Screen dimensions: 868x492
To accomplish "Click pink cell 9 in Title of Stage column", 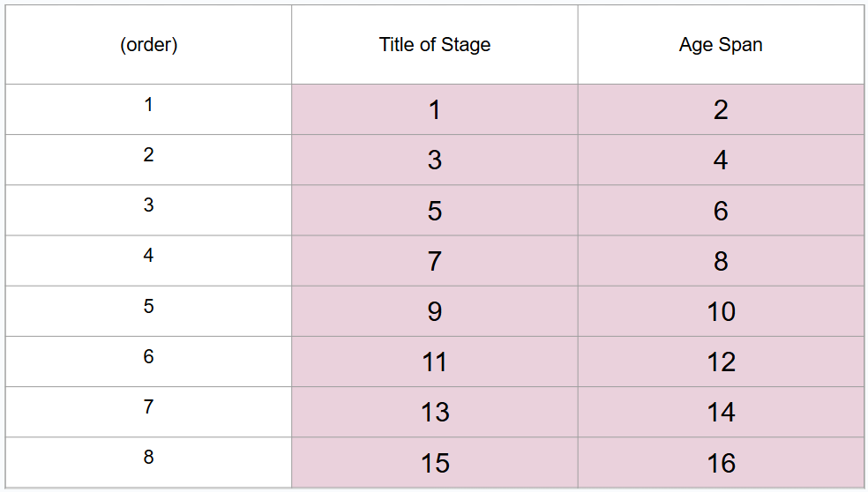I will point(434,311).
